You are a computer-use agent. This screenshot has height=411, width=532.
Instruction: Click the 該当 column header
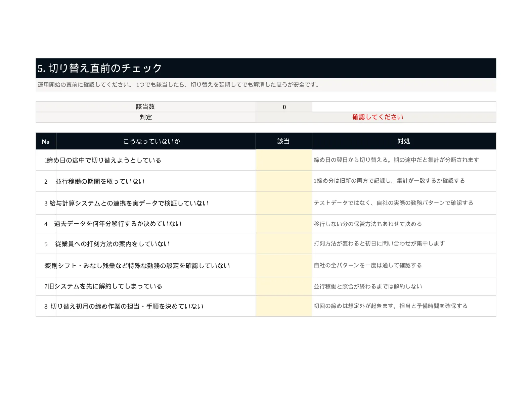(x=284, y=141)
